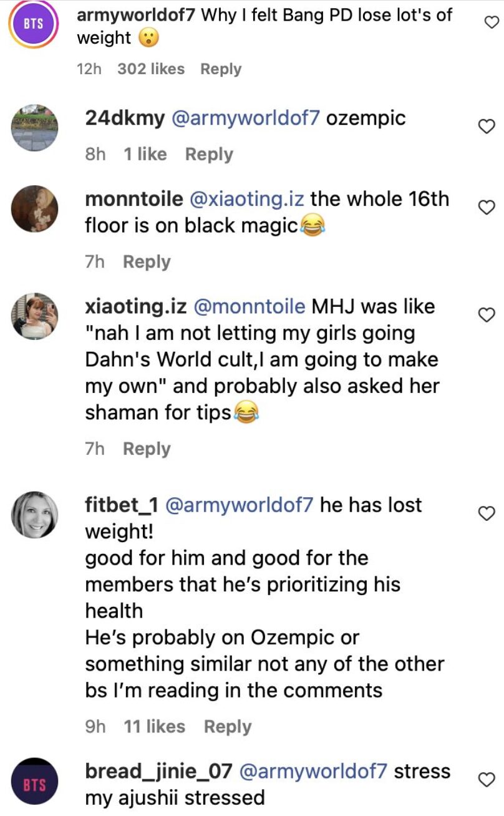The image size is (504, 816).
Task: Open armyworldof7's BTS profile picture
Action: point(34,24)
